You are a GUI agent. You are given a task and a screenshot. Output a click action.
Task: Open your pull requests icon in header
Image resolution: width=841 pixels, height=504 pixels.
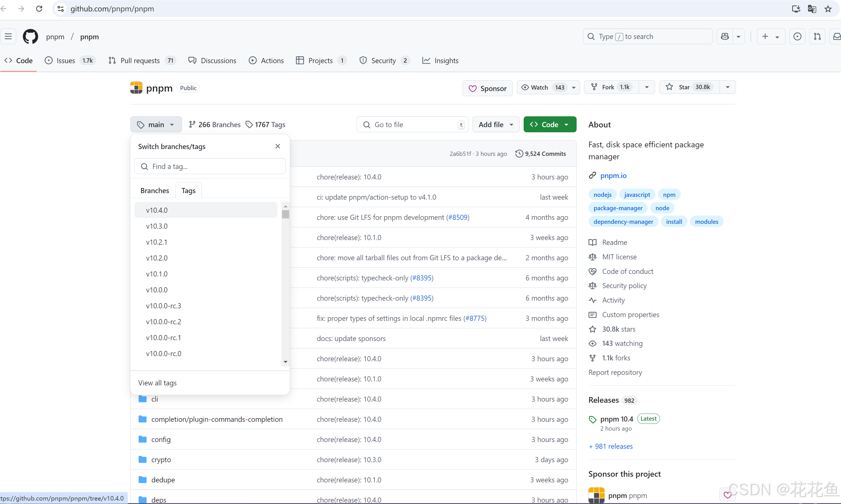817,36
